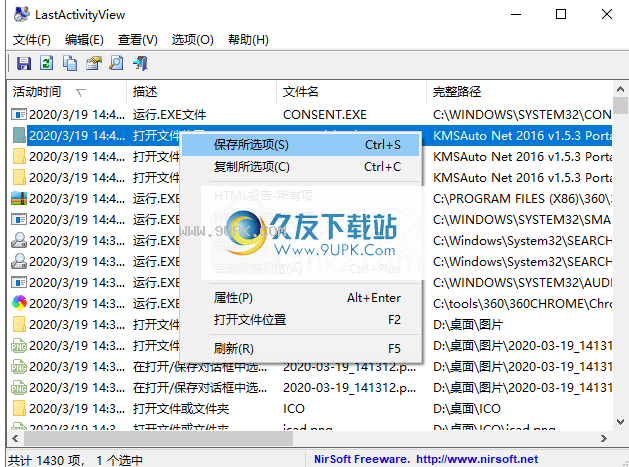629x467 pixels.
Task: Select the C:\WINDOWS\SYSTEM32\SMA path cell
Action: click(522, 219)
